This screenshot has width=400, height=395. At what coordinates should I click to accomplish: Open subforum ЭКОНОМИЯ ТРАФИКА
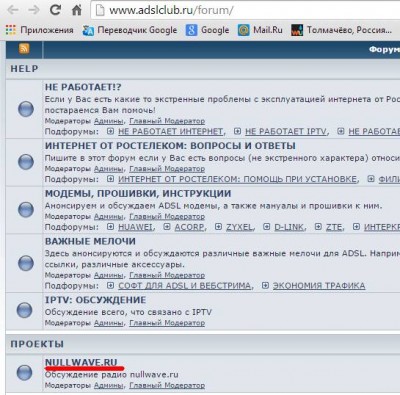319,286
